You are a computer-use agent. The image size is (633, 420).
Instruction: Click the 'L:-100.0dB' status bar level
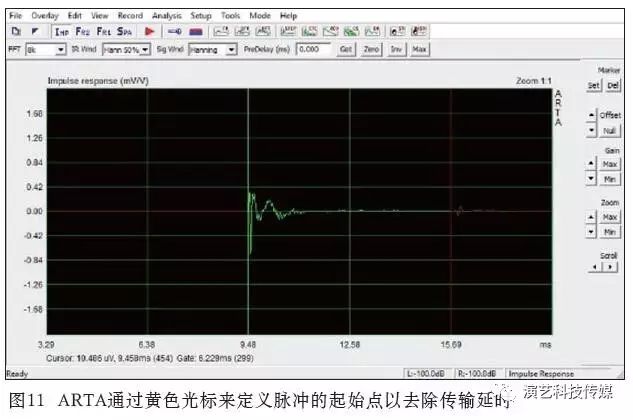[x=426, y=374]
